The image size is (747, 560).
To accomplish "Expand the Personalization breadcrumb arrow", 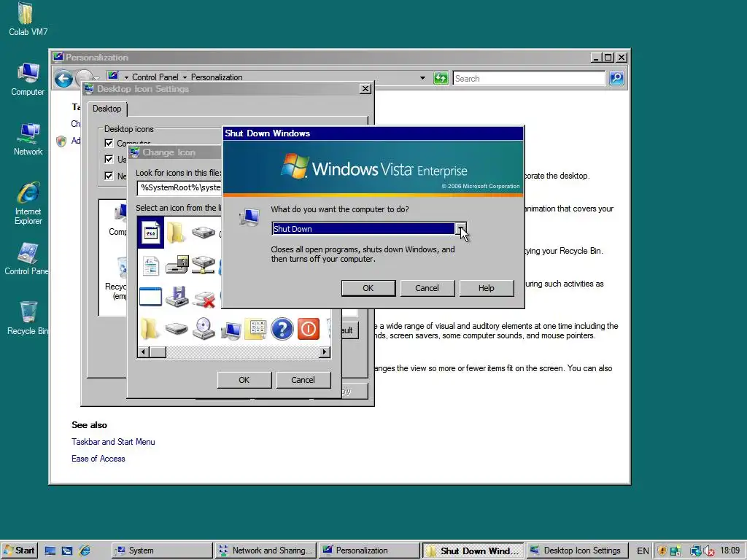I will pyautogui.click(x=185, y=77).
